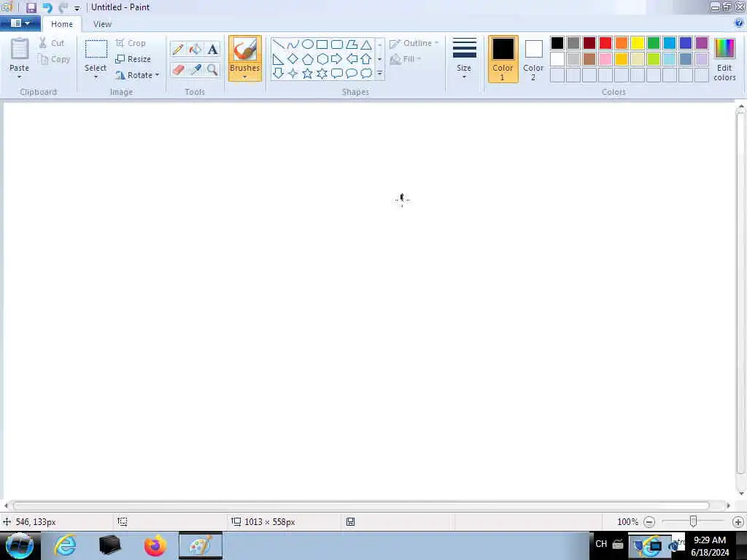
Task: Open the Paint file menu button
Action: coord(20,23)
